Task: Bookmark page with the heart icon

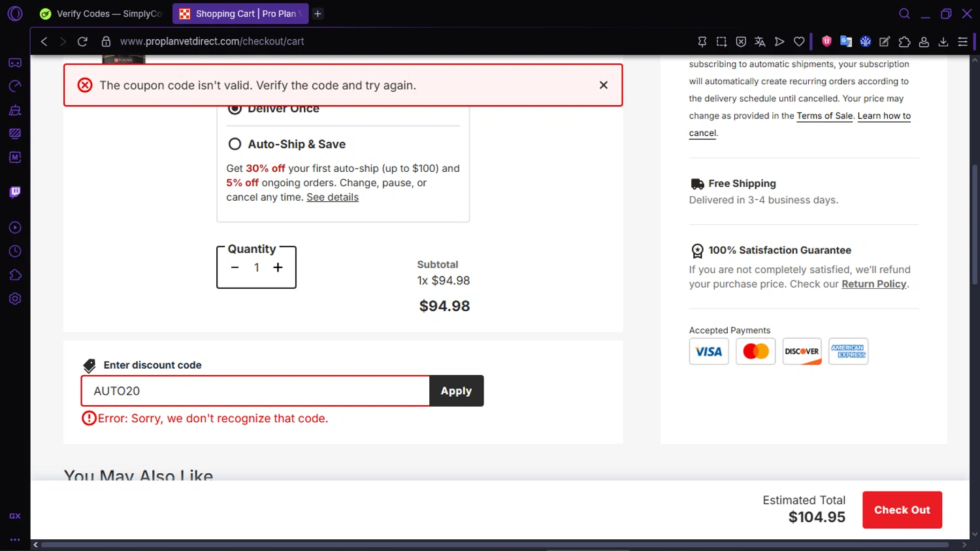Action: coord(799,41)
